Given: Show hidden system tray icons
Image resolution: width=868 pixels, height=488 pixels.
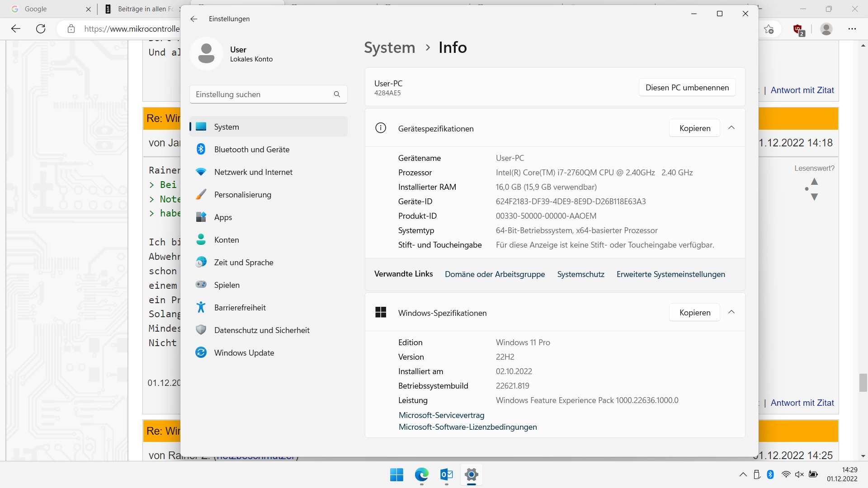Looking at the screenshot, I should pyautogui.click(x=743, y=474).
